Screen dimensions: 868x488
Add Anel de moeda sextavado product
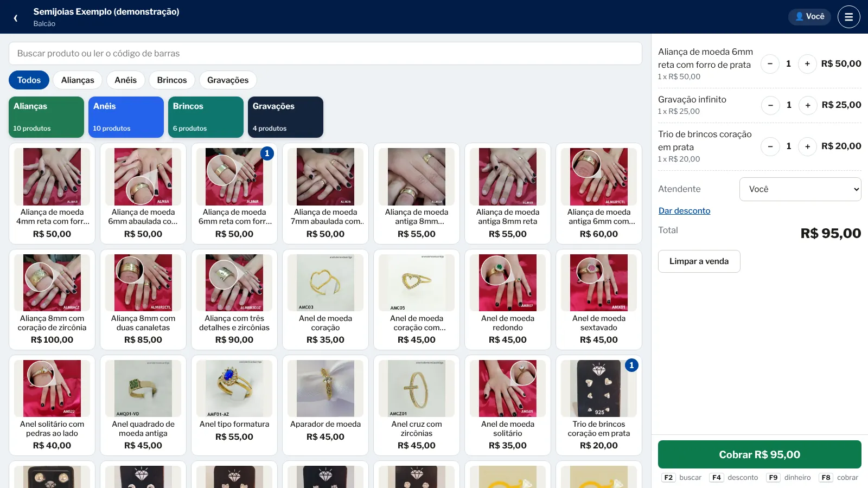[599, 299]
